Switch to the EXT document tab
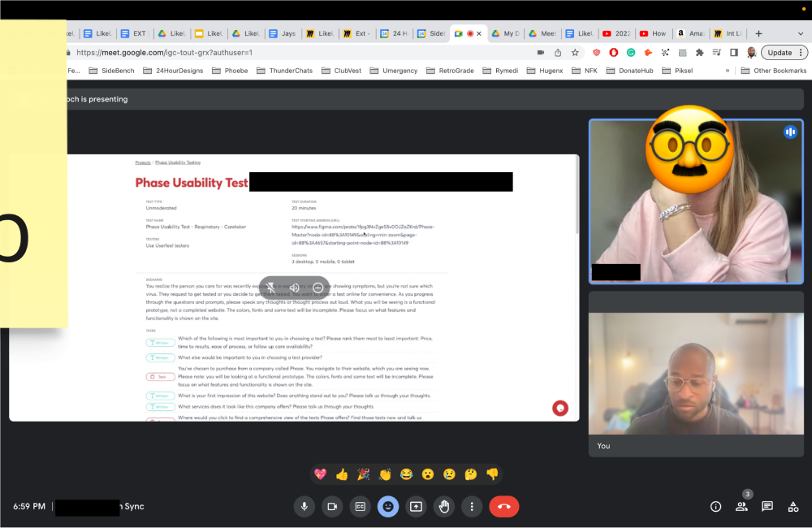Screen dimensions: 812x528 (x=134, y=33)
